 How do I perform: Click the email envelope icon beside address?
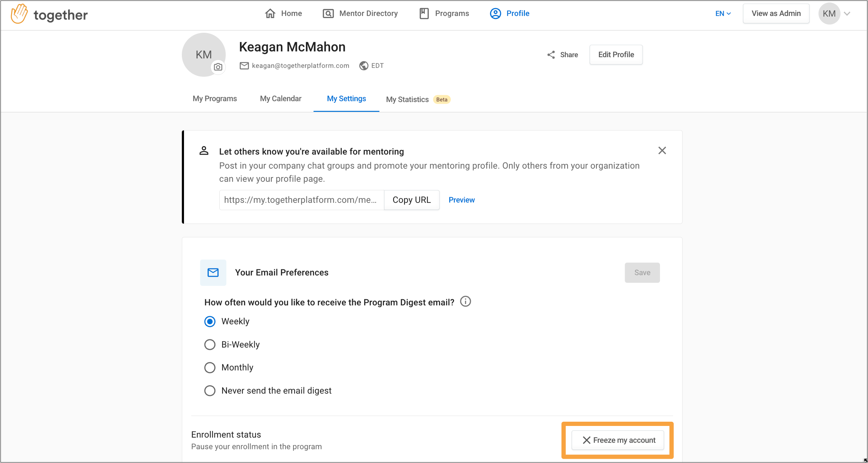[244, 66]
